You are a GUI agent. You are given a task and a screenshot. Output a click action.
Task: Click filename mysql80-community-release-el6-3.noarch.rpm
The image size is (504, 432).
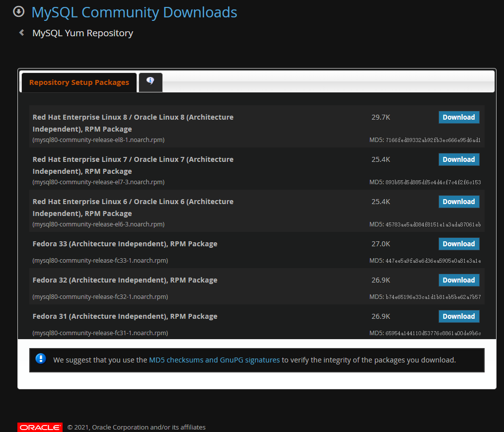(x=98, y=224)
